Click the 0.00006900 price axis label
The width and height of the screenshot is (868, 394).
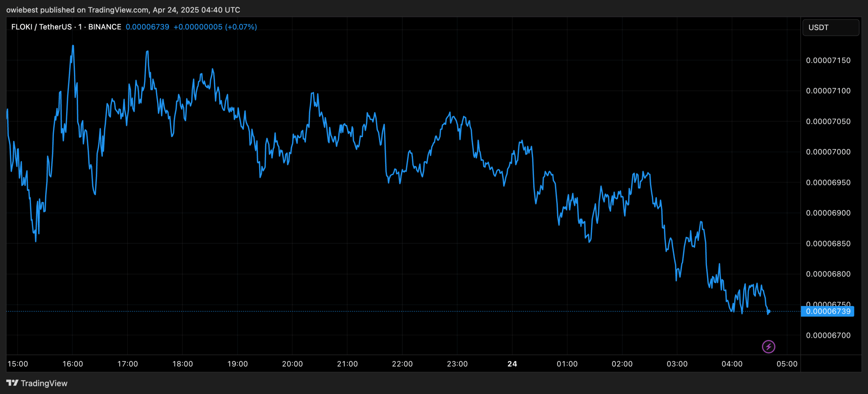[828, 213]
